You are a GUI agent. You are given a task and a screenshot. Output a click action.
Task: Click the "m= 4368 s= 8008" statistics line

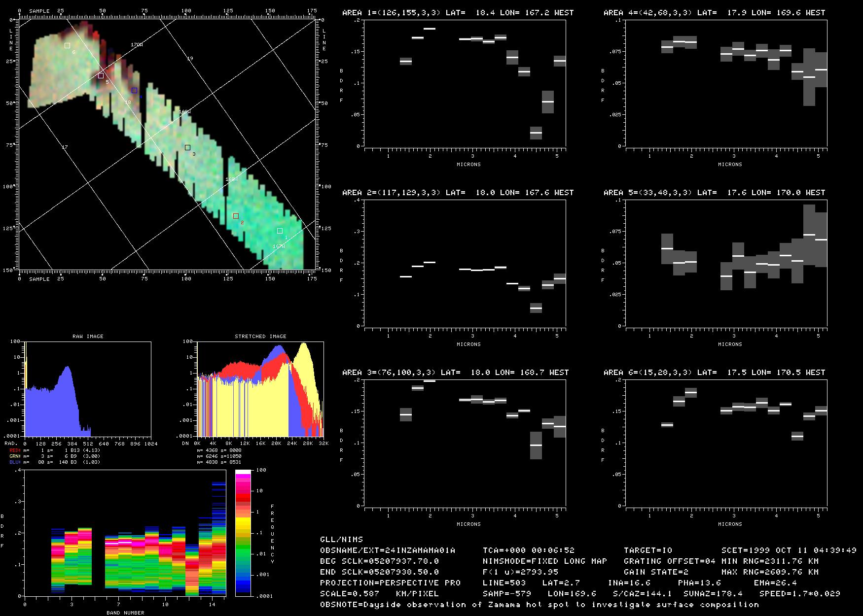219,450
